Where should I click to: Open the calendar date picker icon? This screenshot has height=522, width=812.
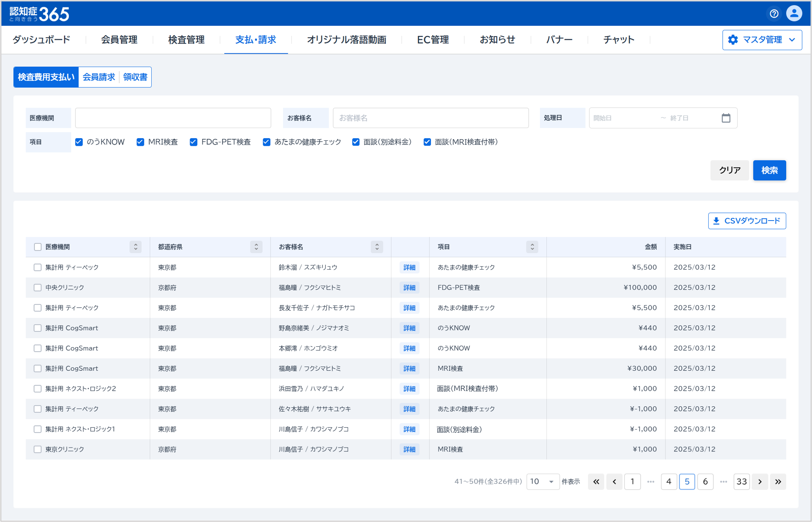pos(726,118)
